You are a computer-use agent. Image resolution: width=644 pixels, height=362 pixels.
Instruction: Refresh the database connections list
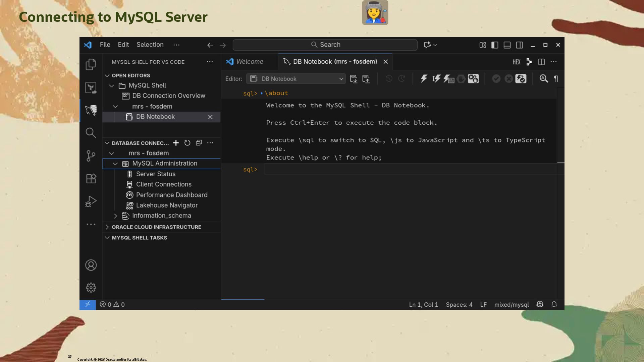(187, 143)
